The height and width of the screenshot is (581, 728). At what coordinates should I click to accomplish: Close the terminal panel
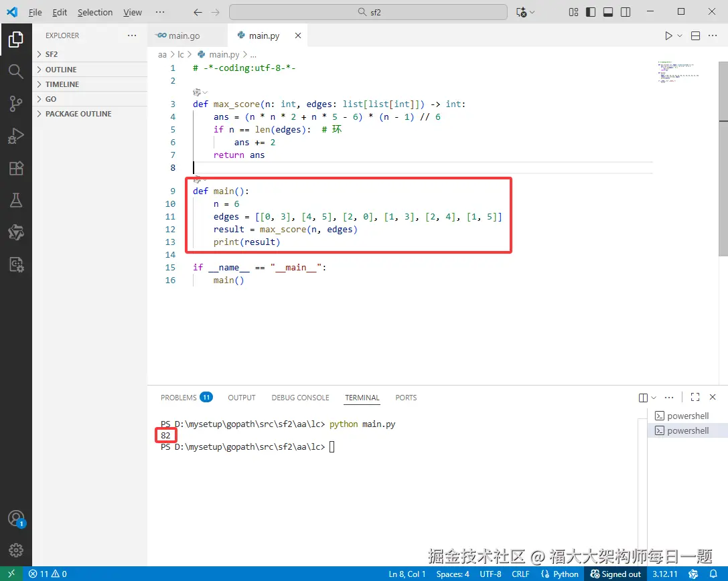[713, 397]
